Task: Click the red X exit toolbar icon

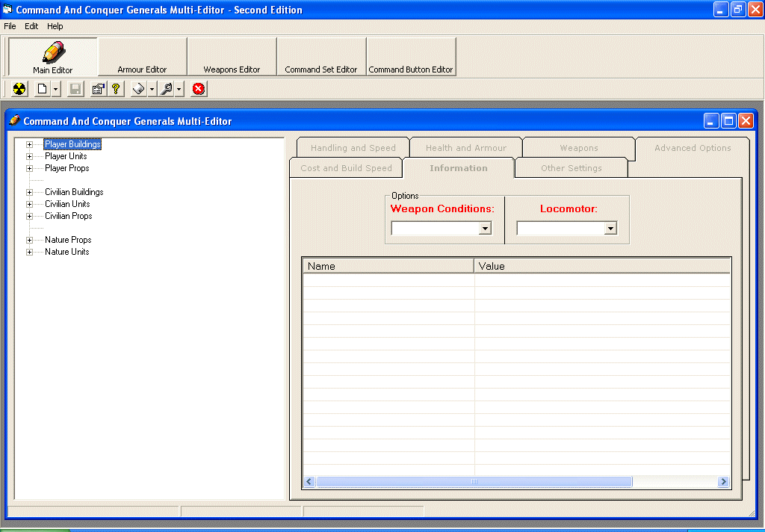Action: tap(199, 89)
